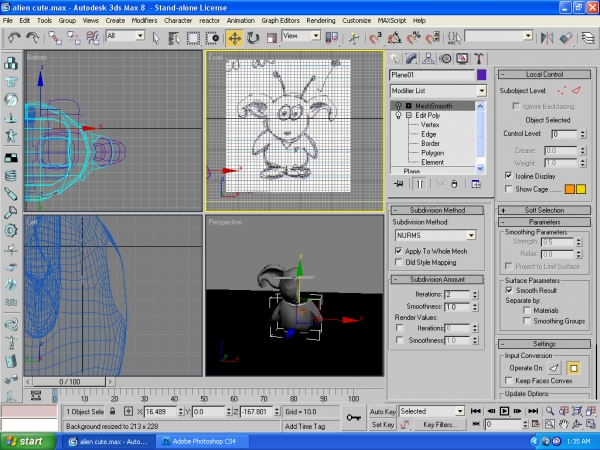Open the Create command panel tab
This screenshot has height=450, width=600.
(x=395, y=59)
